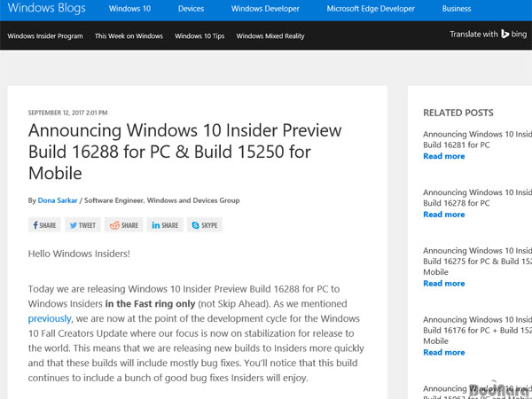Image resolution: width=532 pixels, height=399 pixels.
Task: Open Windows Mixed Reality page
Action: point(270,36)
